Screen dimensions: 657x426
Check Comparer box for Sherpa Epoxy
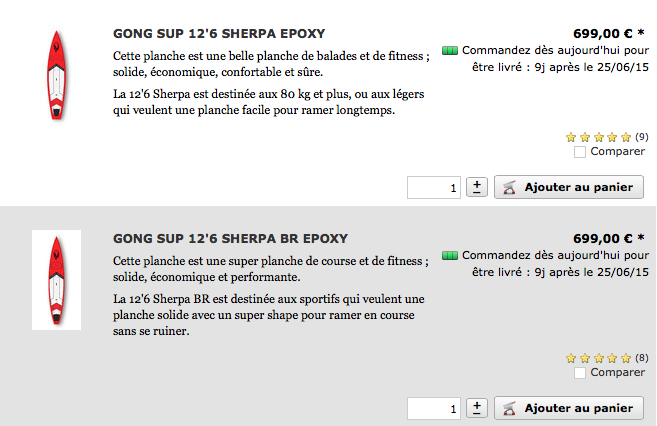coord(580,152)
